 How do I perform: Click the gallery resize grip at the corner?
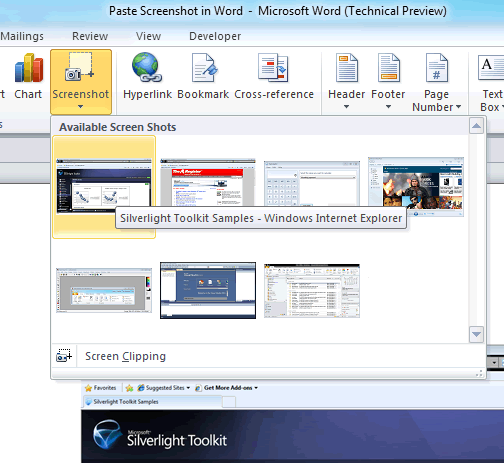pyautogui.click(x=480, y=373)
